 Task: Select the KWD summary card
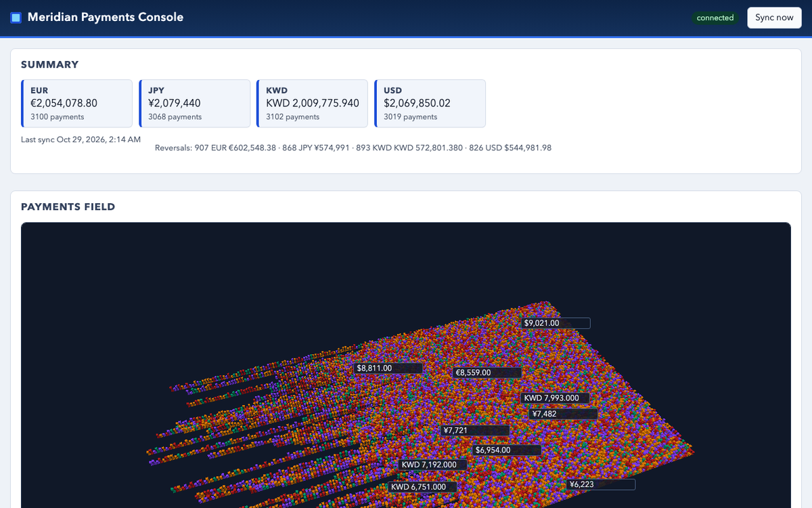pos(312,104)
